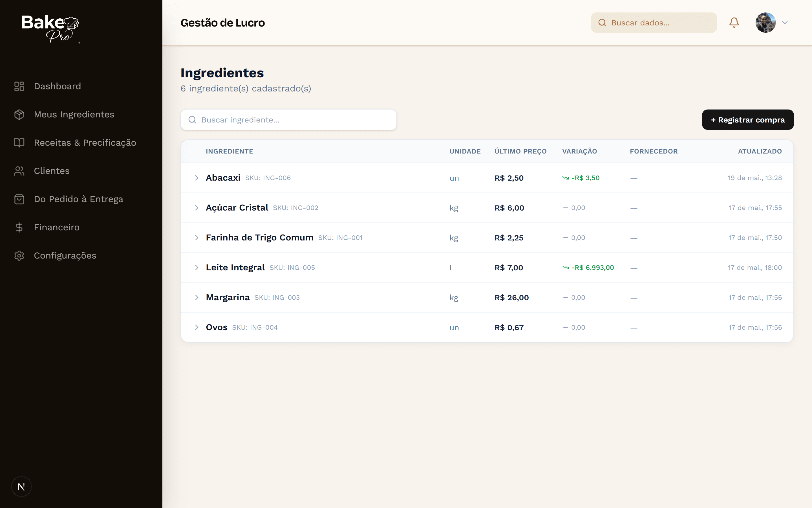Click the user avatar photo
This screenshot has height=508, width=812.
click(765, 23)
